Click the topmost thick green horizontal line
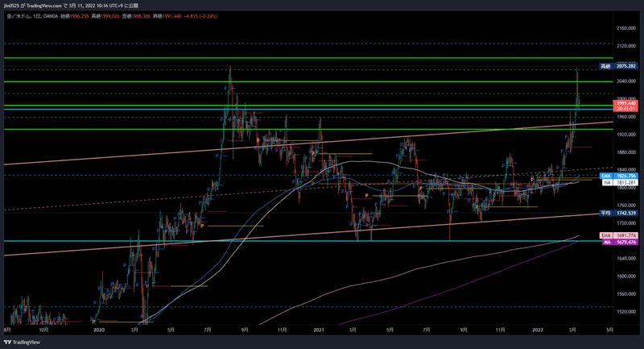644x349 pixels. point(308,58)
